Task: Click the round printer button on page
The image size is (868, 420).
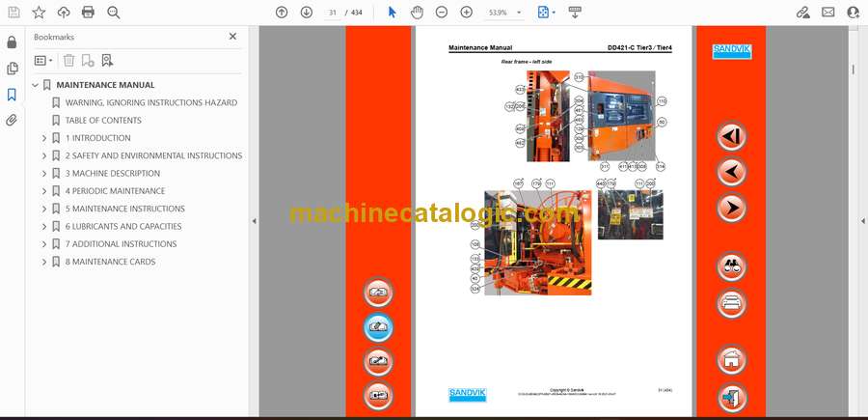Action: pos(731,303)
